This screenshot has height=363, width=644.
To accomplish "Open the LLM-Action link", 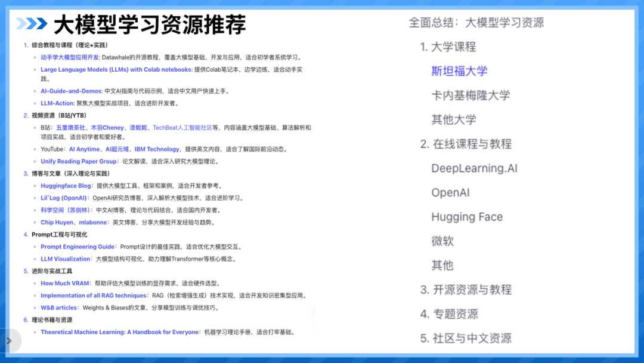I will 57,103.
